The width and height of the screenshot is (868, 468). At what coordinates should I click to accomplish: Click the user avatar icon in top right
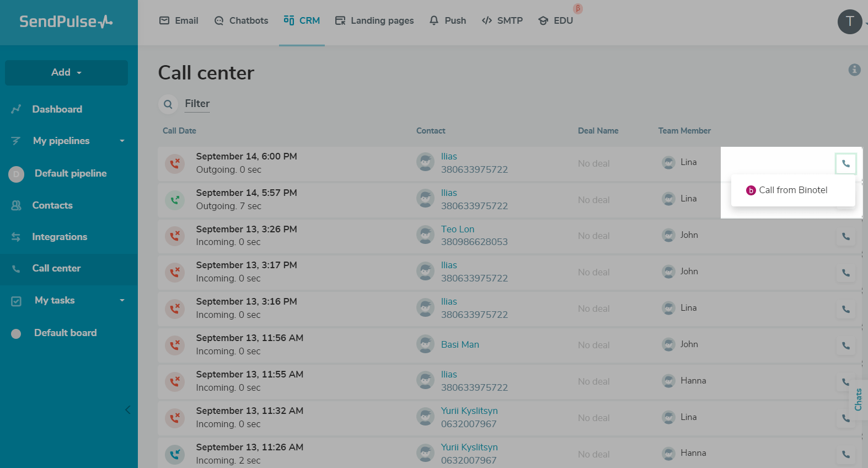[x=849, y=22]
